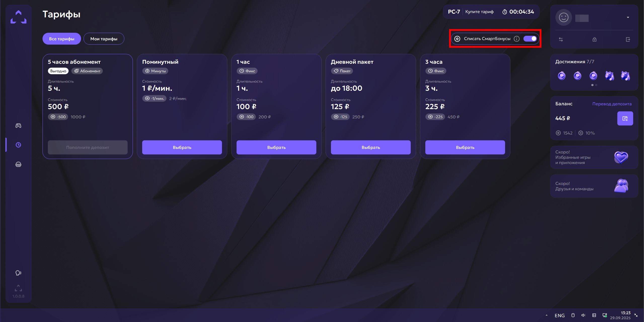Click the disabled Пополните депозит button
The image size is (644, 322).
click(x=88, y=147)
